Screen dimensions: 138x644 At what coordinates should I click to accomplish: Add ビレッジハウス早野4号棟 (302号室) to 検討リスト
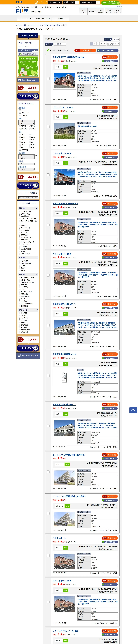point(110,500)
